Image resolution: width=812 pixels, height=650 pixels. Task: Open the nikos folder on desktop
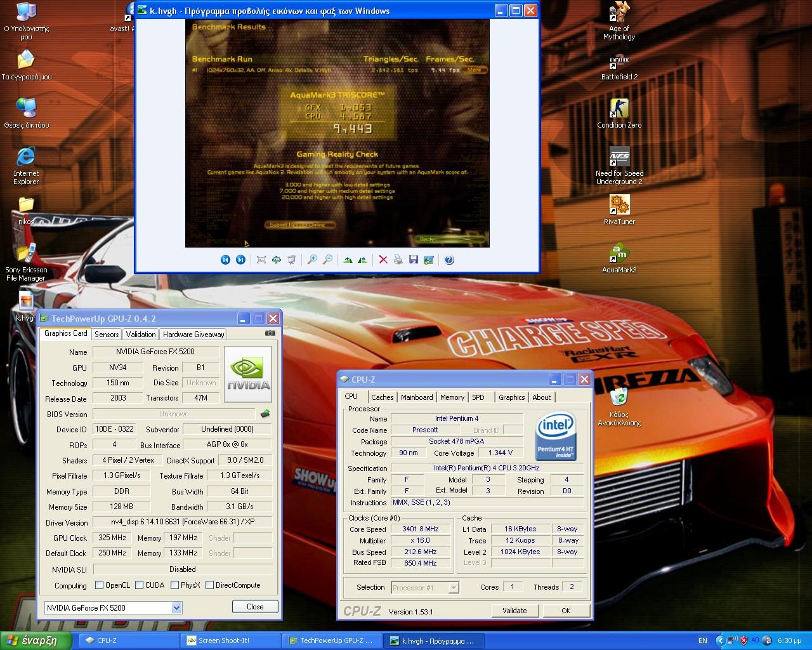[x=26, y=210]
